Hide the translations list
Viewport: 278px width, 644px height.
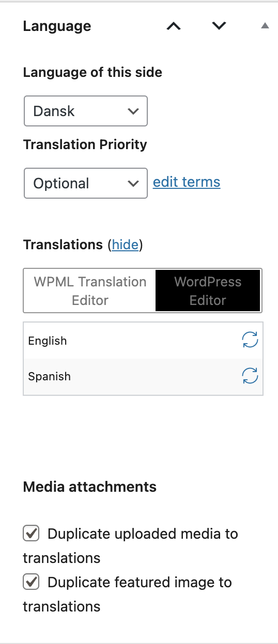point(126,245)
